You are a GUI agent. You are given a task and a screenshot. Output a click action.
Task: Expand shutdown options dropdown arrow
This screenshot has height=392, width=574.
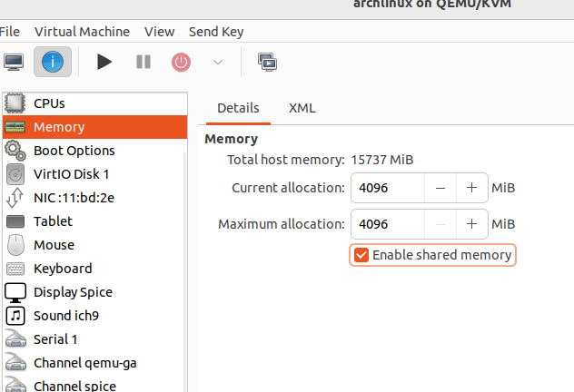(x=217, y=62)
